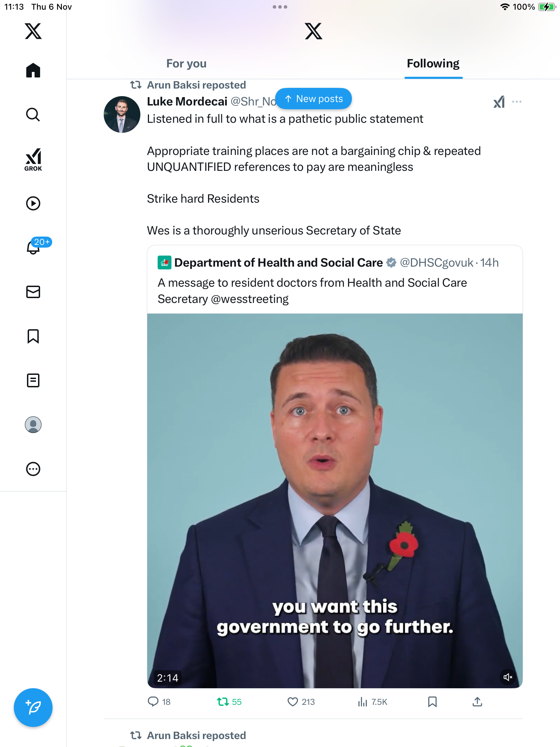Open notifications with 20+ badge
This screenshot has width=560, height=747.
pyautogui.click(x=34, y=247)
